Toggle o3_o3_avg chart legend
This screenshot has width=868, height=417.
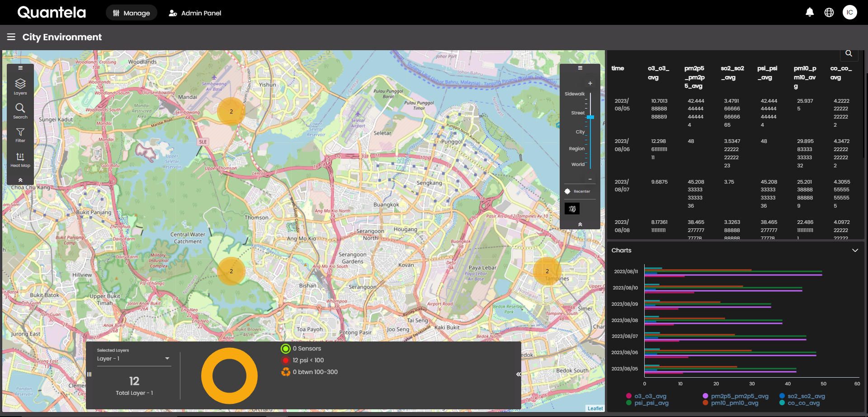coord(646,396)
